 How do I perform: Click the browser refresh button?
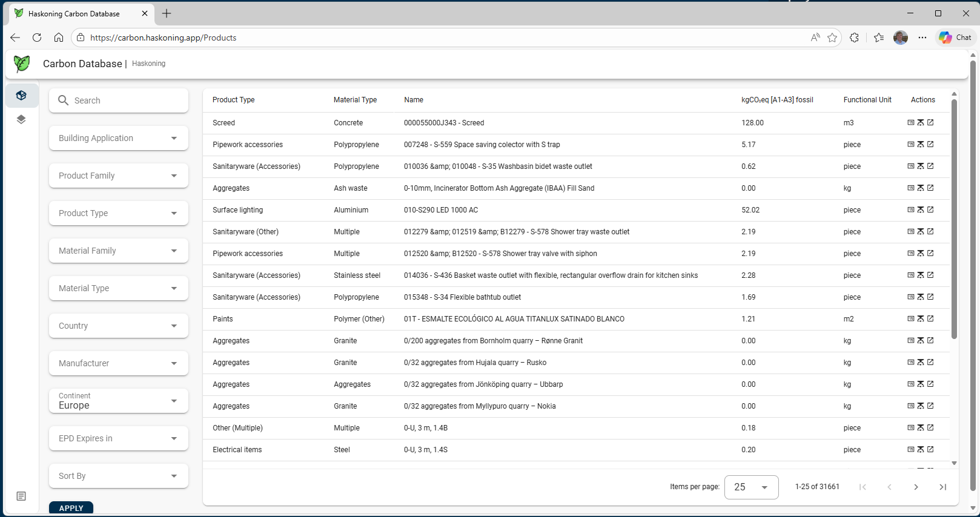point(37,38)
